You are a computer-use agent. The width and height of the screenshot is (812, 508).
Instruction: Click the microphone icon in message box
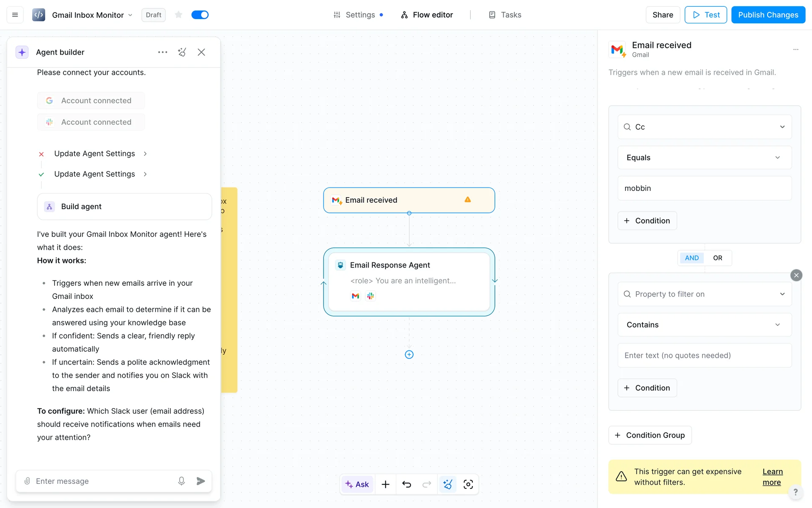[x=181, y=481]
